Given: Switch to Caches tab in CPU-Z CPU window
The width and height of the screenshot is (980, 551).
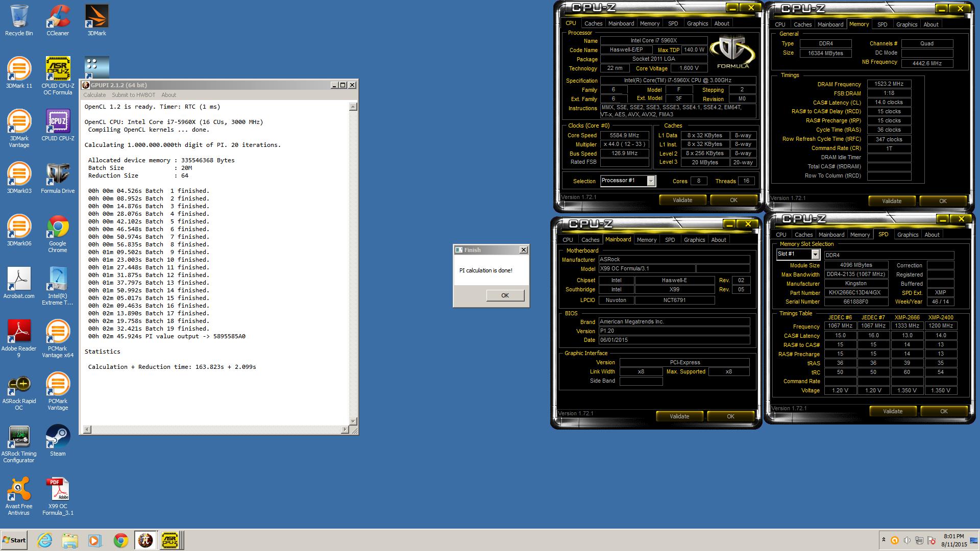Looking at the screenshot, I should click(x=593, y=23).
